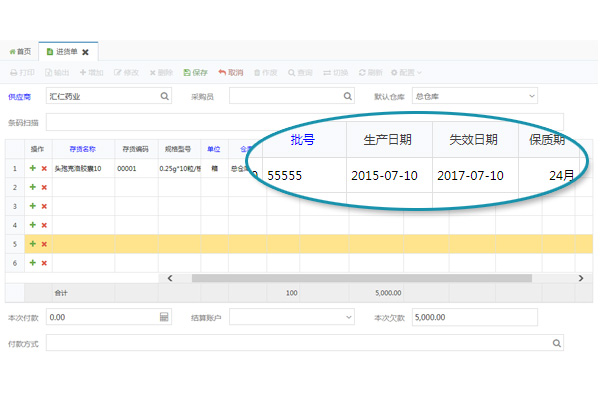This screenshot has height=400, width=600.
Task: Click the 打印 print toolbar button
Action: (x=22, y=72)
